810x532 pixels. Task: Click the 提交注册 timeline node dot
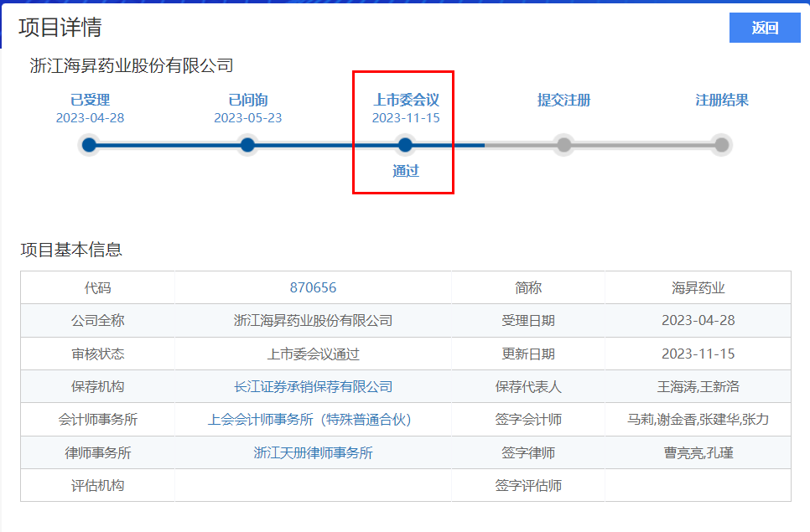563,145
